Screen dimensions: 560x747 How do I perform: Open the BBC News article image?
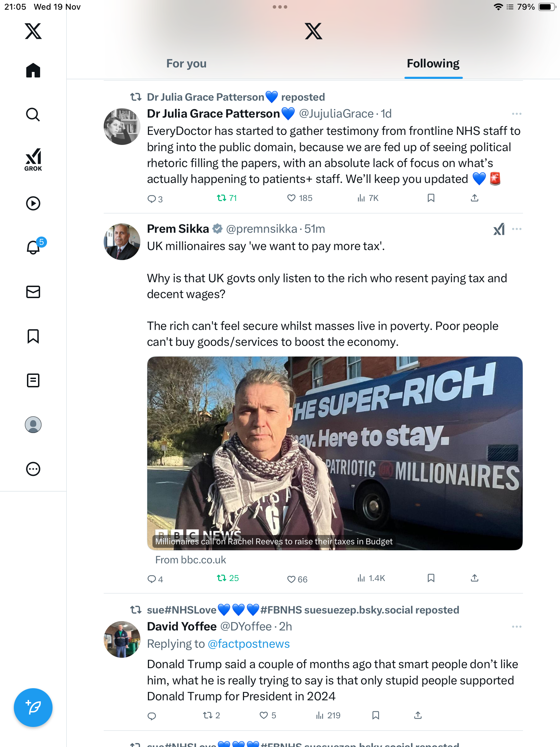(335, 453)
